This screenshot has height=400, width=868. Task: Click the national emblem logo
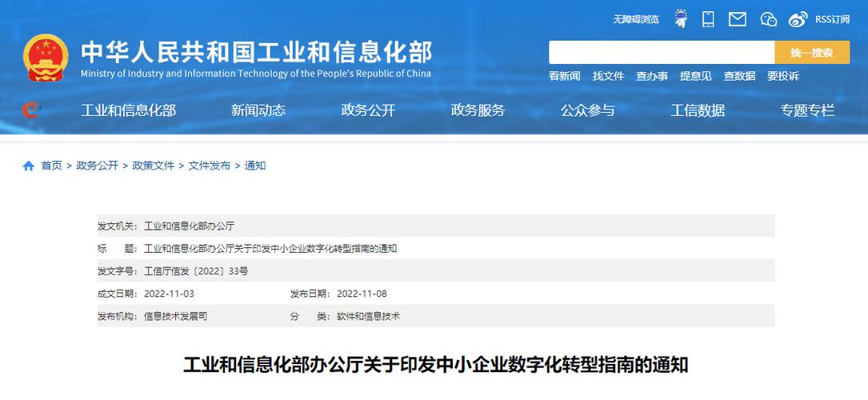coord(46,58)
